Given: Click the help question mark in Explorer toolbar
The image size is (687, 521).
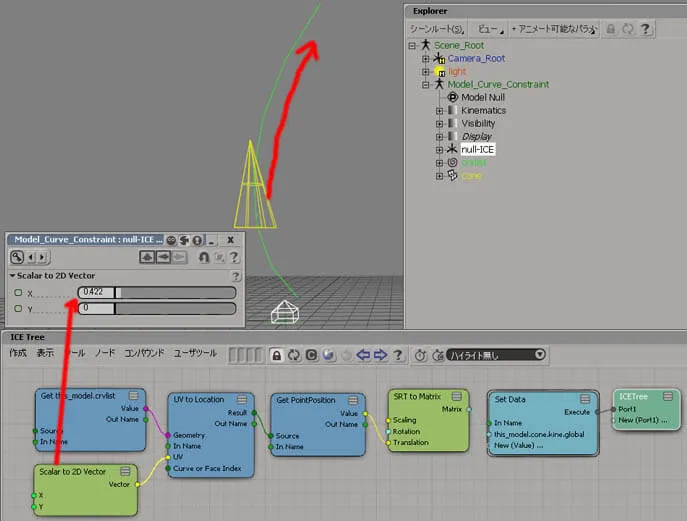Looking at the screenshot, I should pos(645,29).
